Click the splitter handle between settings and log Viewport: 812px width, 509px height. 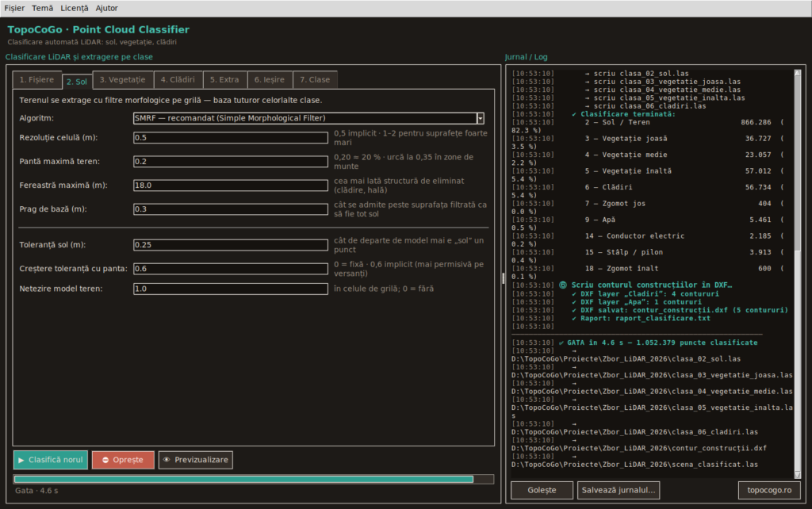coord(503,278)
